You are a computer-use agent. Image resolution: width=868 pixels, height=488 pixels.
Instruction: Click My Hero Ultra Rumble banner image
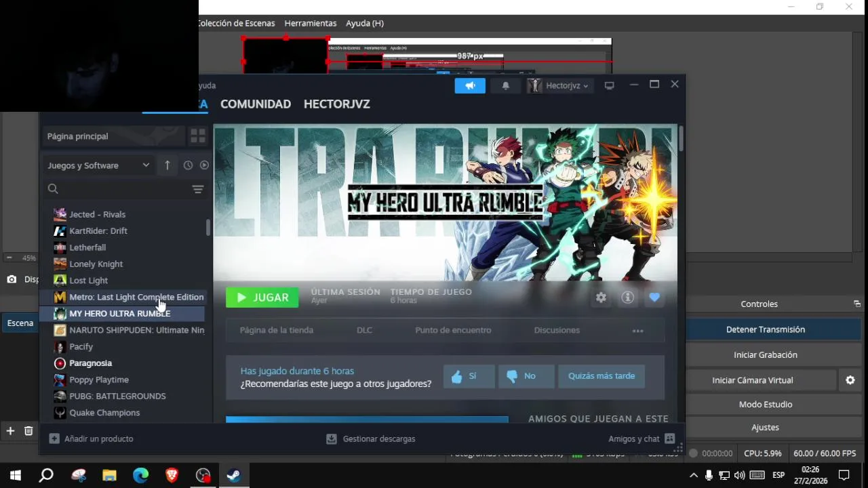pos(446,203)
